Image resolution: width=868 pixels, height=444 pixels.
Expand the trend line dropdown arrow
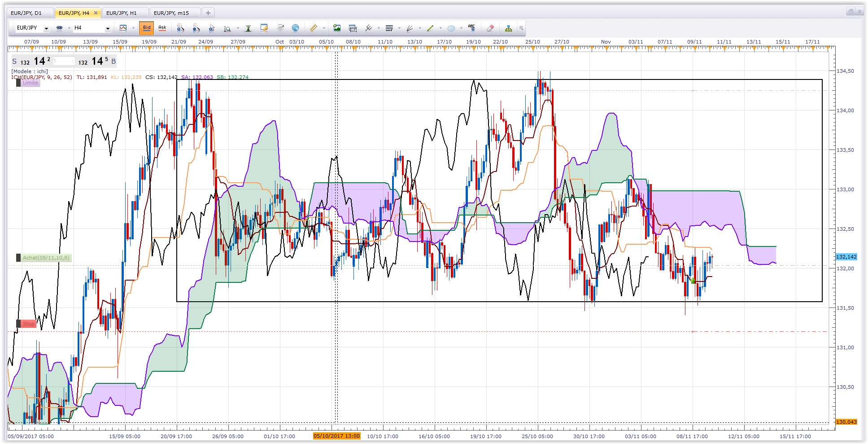(x=441, y=28)
